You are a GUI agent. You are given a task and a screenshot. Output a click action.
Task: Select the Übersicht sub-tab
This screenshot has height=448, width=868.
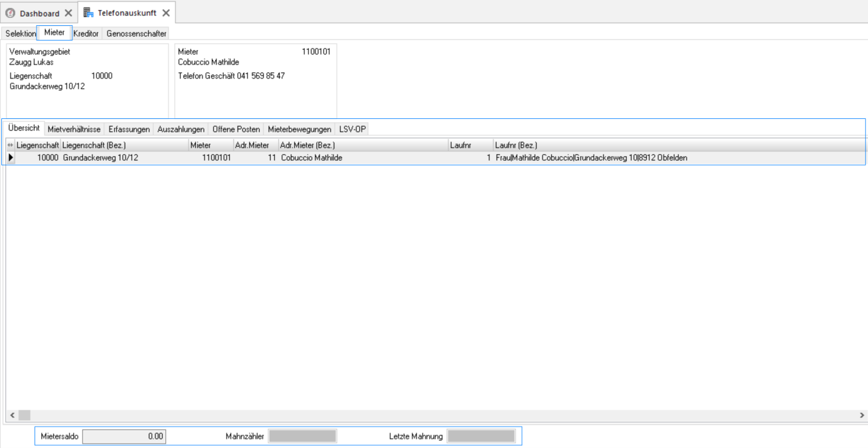[x=24, y=128]
